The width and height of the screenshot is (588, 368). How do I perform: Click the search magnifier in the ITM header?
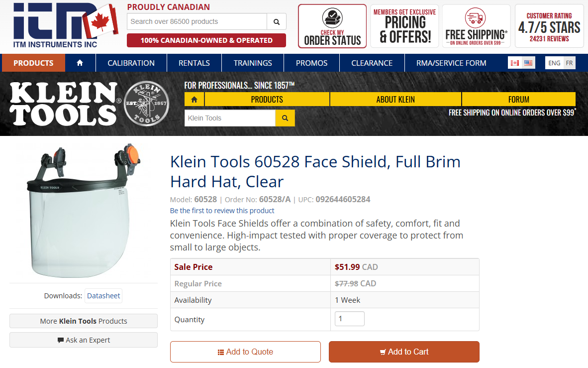tap(277, 22)
